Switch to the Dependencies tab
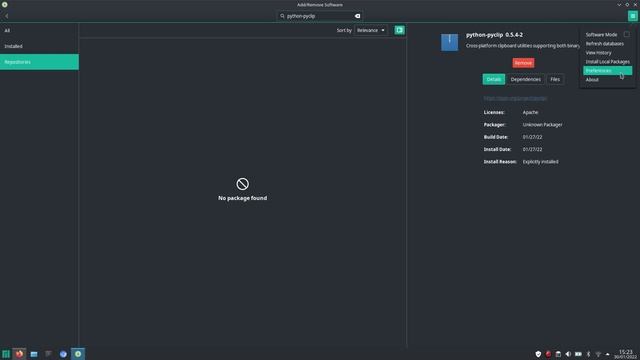The image size is (640, 360). pos(525,79)
